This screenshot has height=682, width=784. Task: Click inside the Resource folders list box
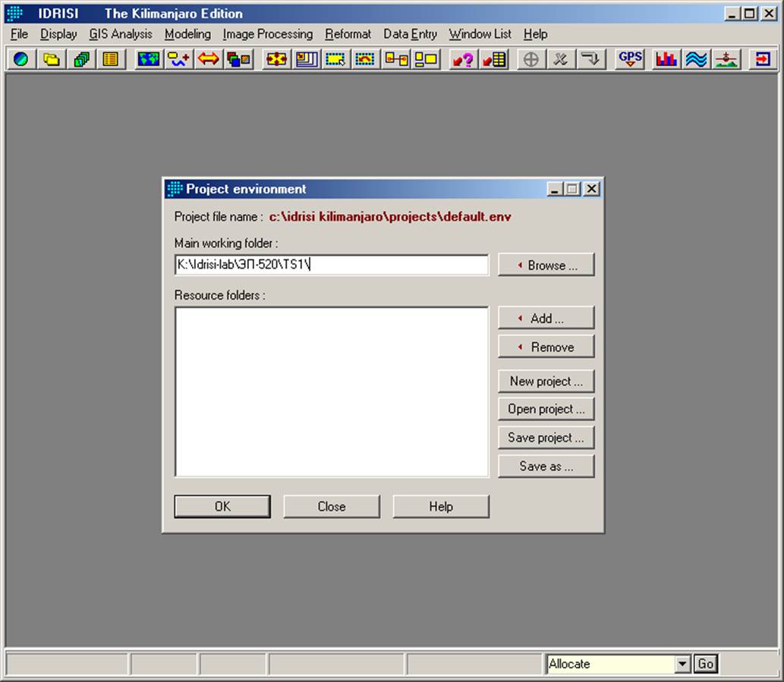[x=332, y=391]
